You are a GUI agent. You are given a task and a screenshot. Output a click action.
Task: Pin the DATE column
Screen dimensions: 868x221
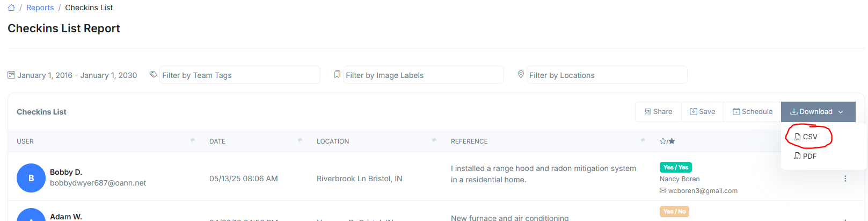pos(300,140)
